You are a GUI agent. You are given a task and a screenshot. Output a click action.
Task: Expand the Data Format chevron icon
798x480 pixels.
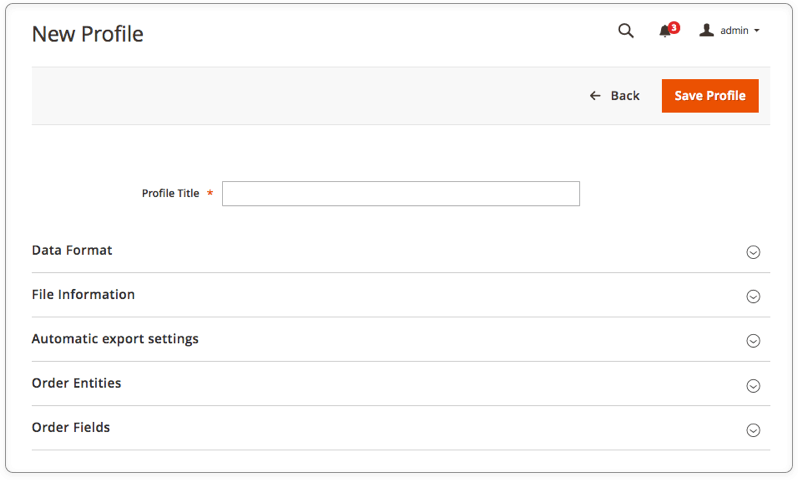[753, 252]
